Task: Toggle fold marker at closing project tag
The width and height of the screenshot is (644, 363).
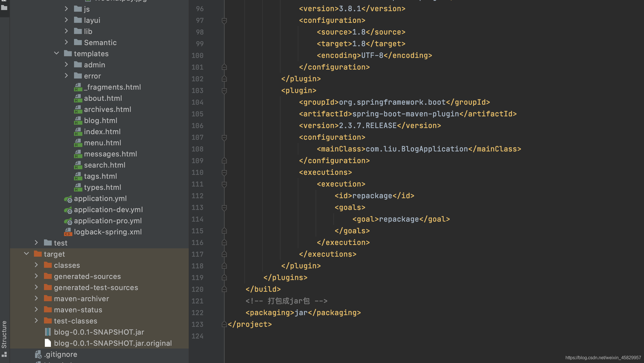Action: point(224,325)
